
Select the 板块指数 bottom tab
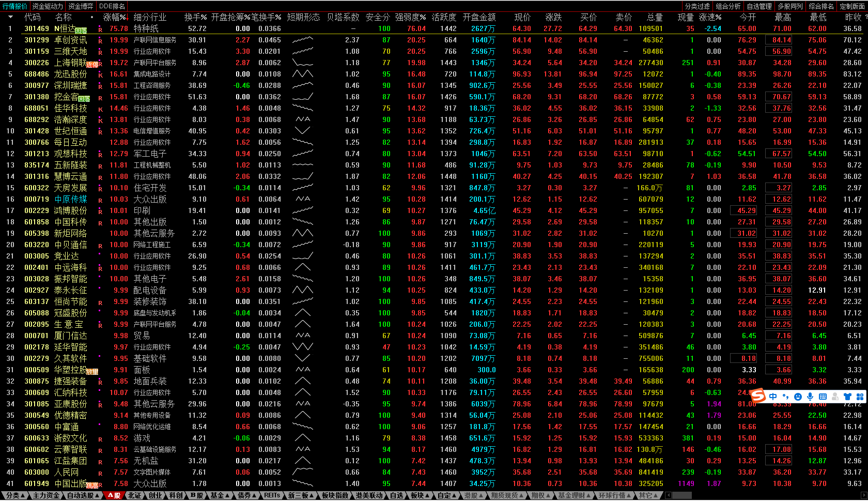click(x=335, y=495)
